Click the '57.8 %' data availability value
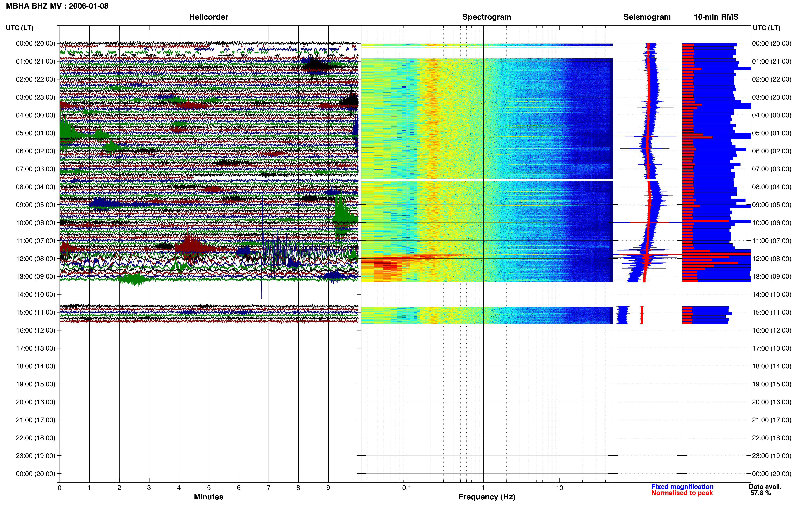Viewport: 812px width, 508px height. (x=761, y=493)
